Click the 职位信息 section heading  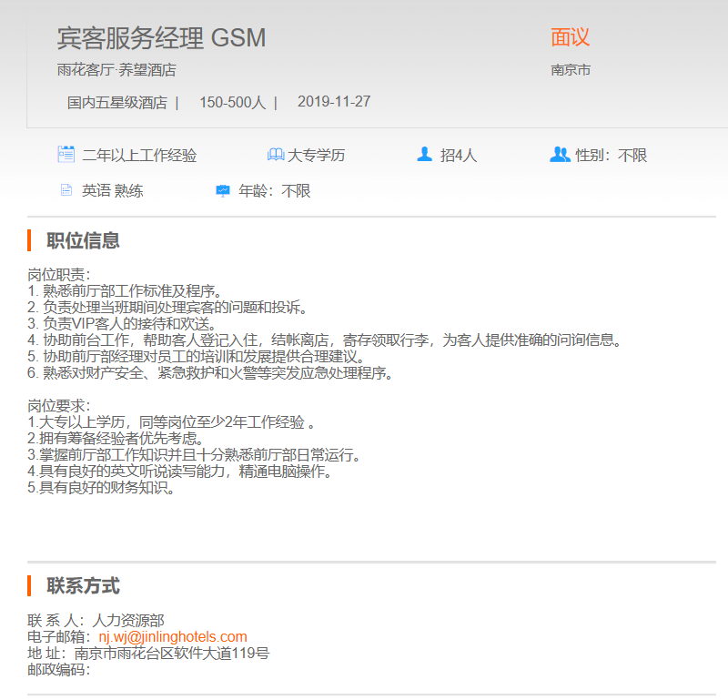point(83,240)
